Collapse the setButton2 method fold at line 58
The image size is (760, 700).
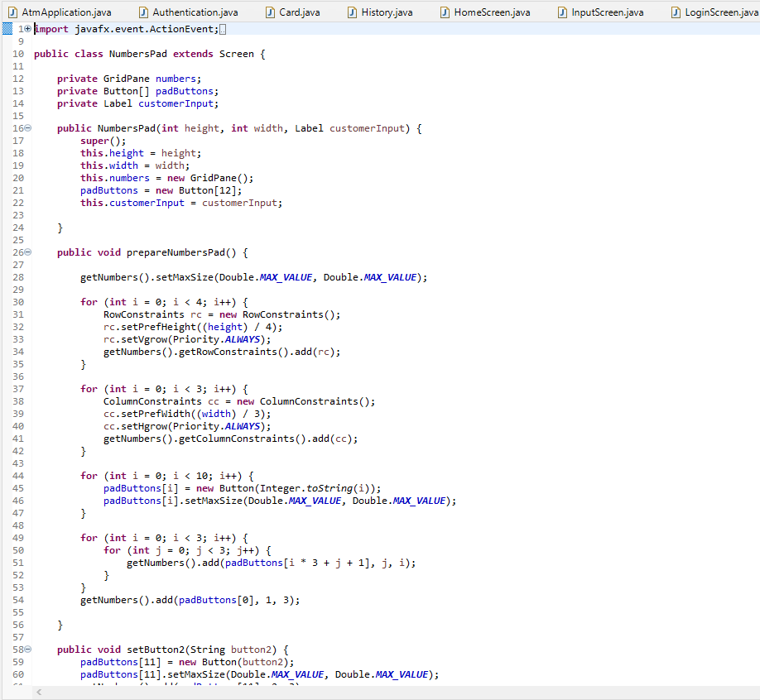pos(27,649)
